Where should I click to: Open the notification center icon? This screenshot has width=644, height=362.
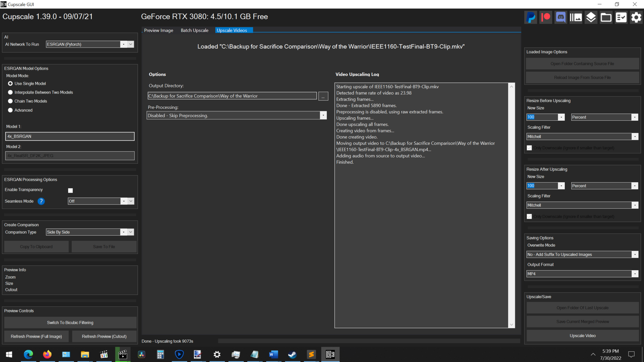(631, 354)
